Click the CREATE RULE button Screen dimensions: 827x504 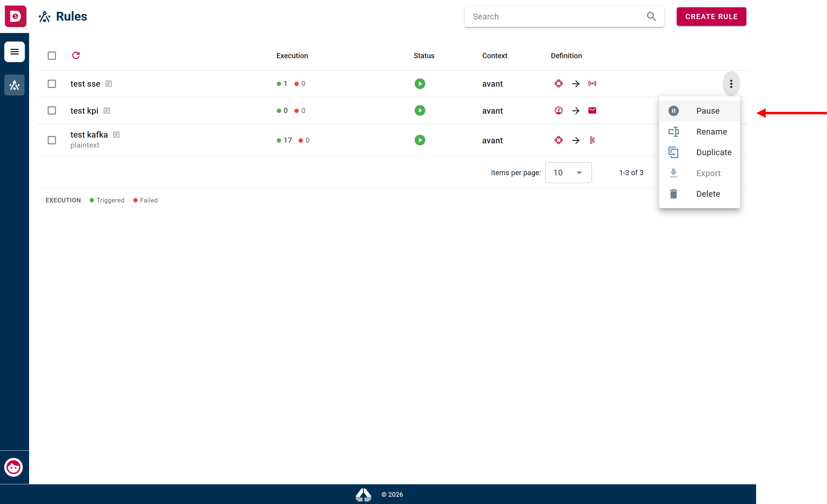coord(711,16)
